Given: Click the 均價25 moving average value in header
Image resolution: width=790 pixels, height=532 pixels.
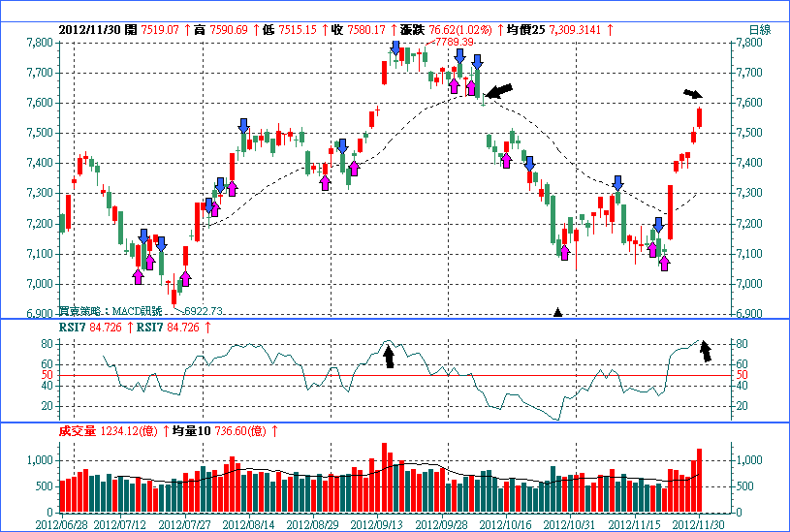Looking at the screenshot, I should 555,30.
